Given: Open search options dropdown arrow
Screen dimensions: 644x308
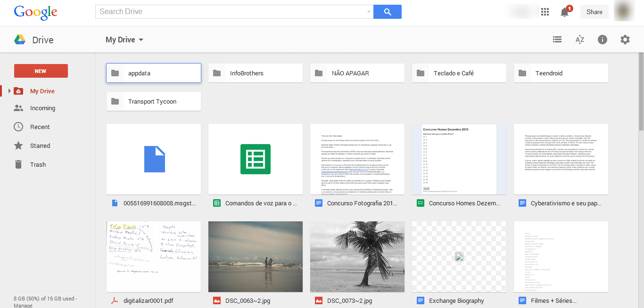Looking at the screenshot, I should (369, 12).
